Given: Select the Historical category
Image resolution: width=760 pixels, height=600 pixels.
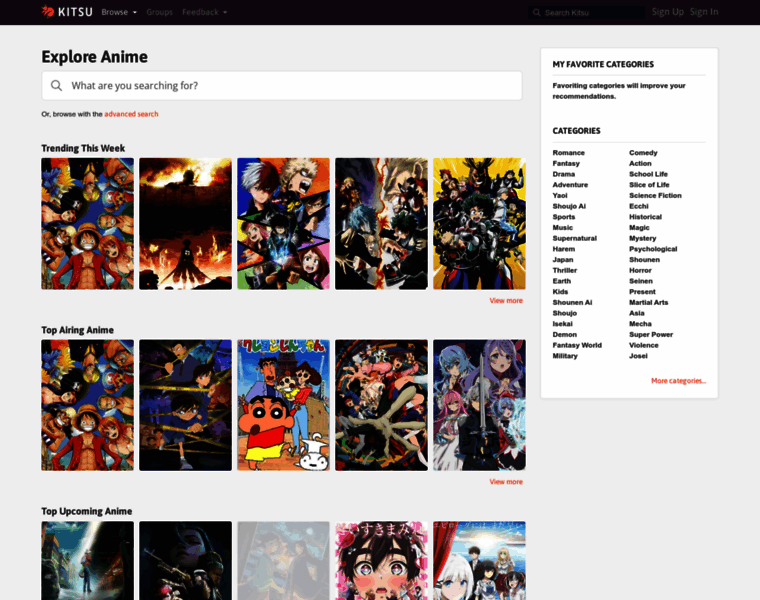Looking at the screenshot, I should (646, 217).
